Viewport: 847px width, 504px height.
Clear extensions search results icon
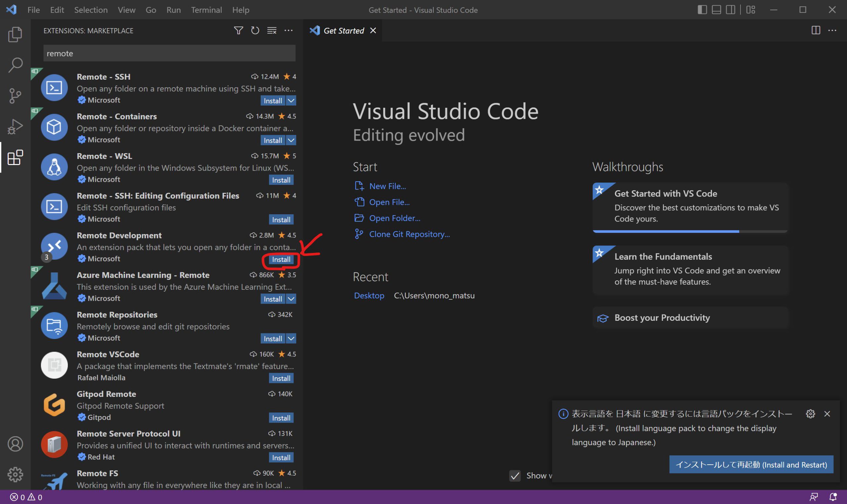tap(271, 30)
